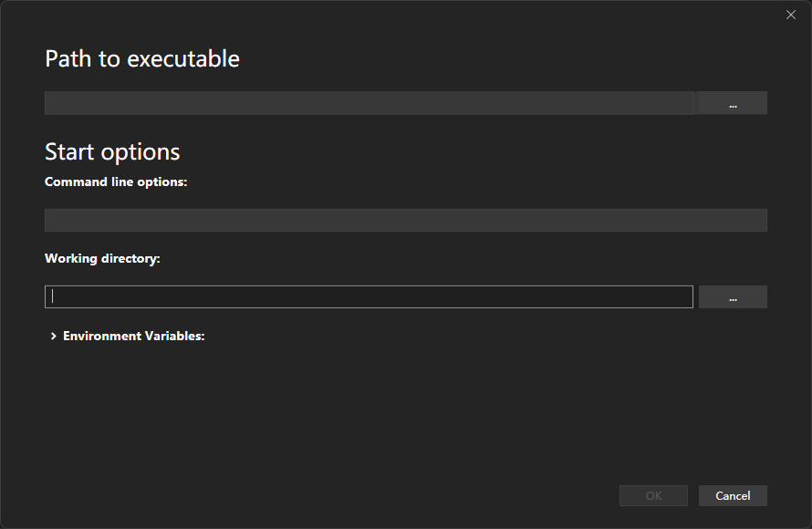Browse for the executable path

(x=733, y=103)
